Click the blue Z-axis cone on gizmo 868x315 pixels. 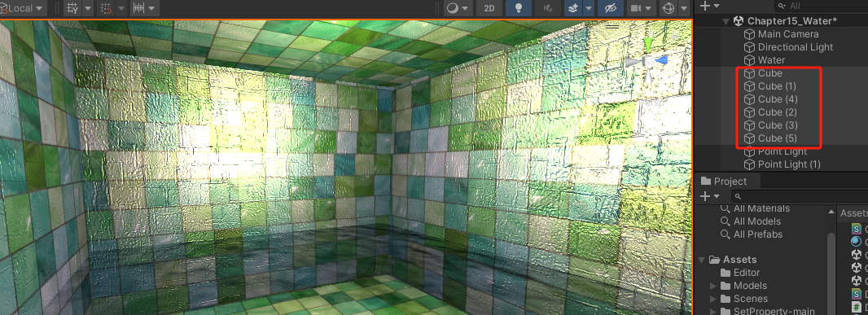662,60
